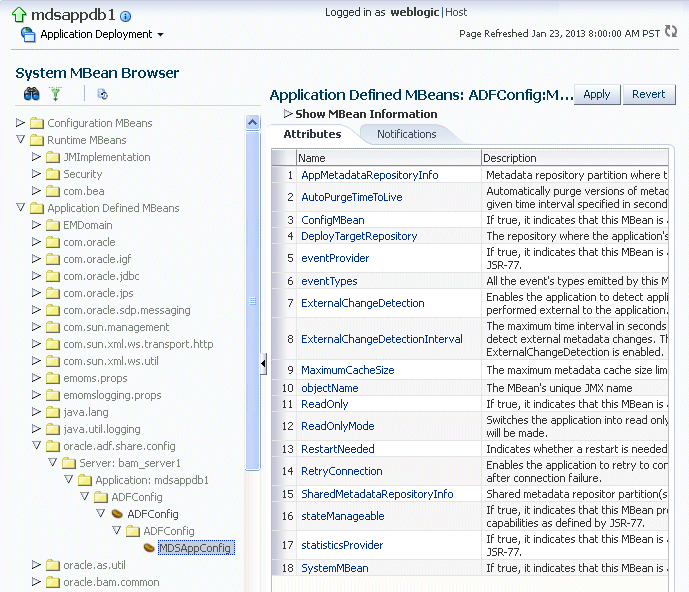Open the SystemMBean attribute link

point(334,568)
